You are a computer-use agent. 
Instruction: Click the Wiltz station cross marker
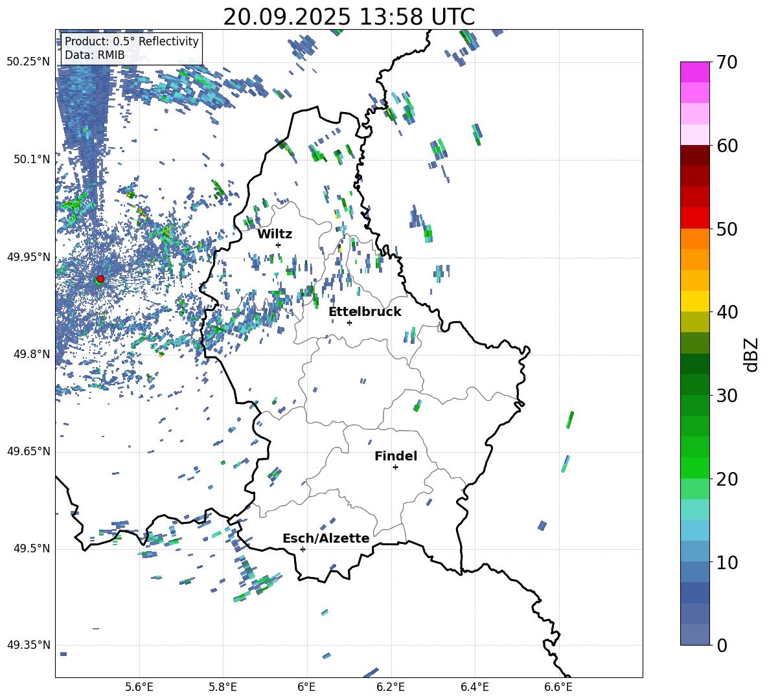tap(279, 245)
